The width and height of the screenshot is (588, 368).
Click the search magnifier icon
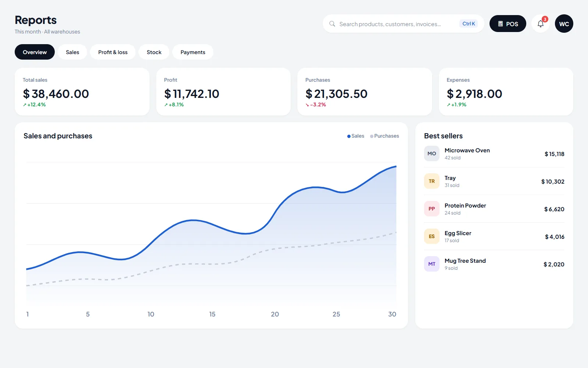pos(332,24)
